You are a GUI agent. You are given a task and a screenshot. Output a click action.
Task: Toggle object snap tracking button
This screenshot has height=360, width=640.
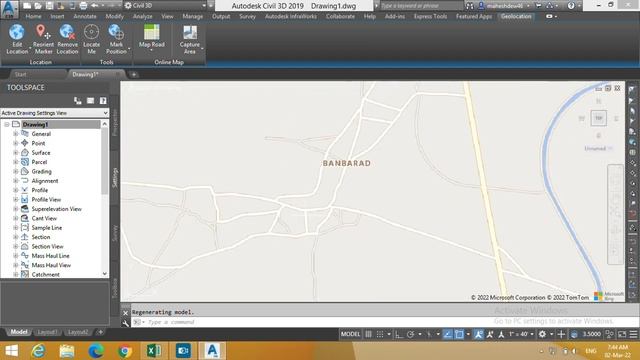pos(448,334)
